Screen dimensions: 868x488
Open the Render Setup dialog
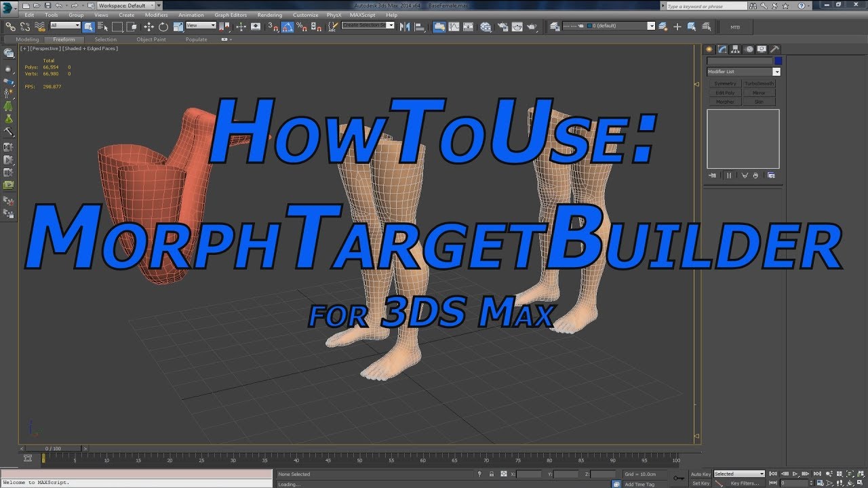coord(502,26)
